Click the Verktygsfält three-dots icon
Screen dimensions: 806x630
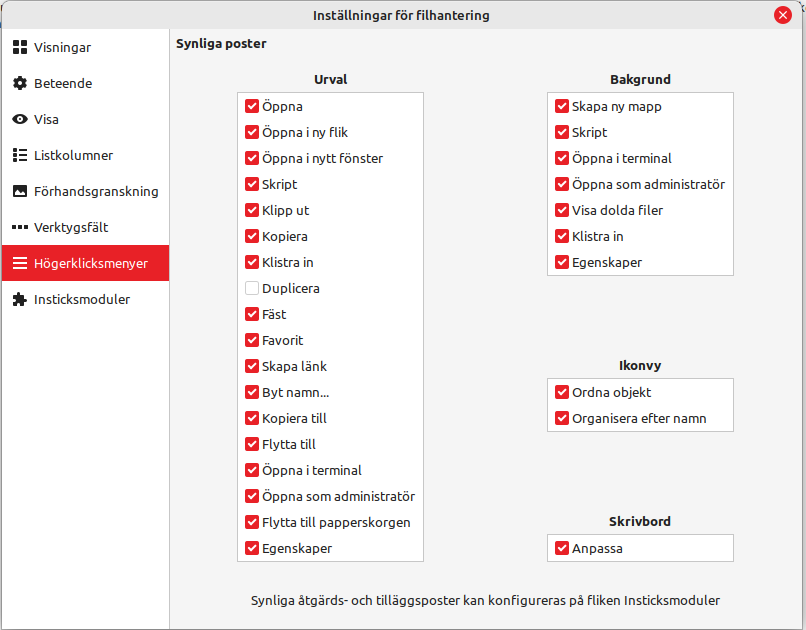click(20, 227)
